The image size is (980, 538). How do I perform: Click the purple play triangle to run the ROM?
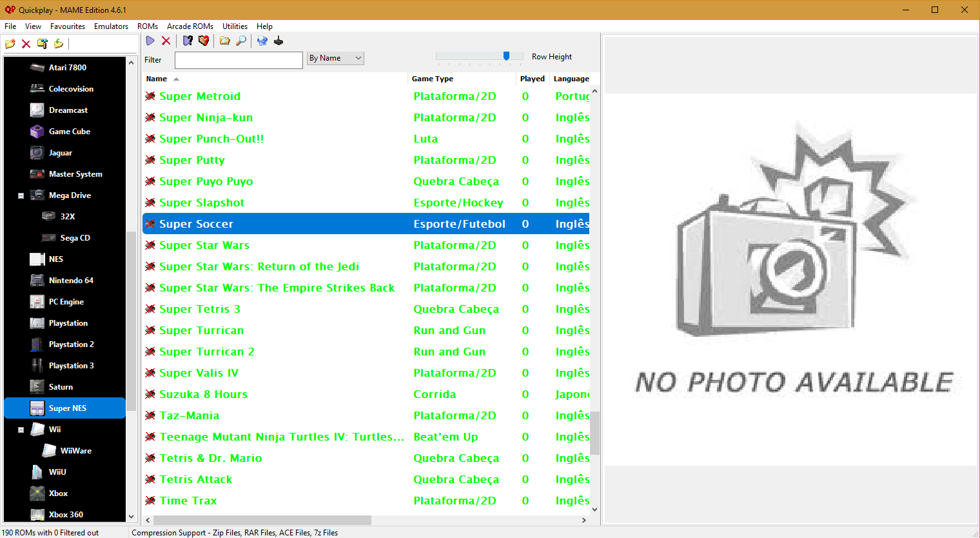150,41
